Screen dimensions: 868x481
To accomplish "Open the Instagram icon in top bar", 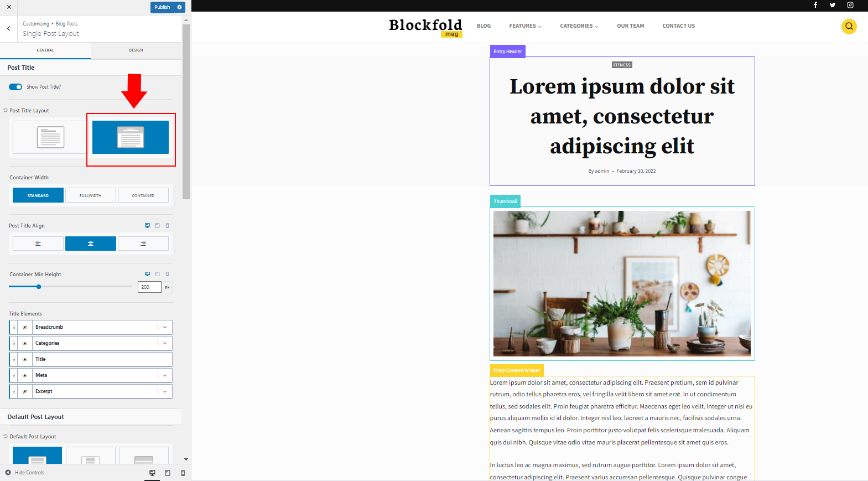I will coord(850,5).
